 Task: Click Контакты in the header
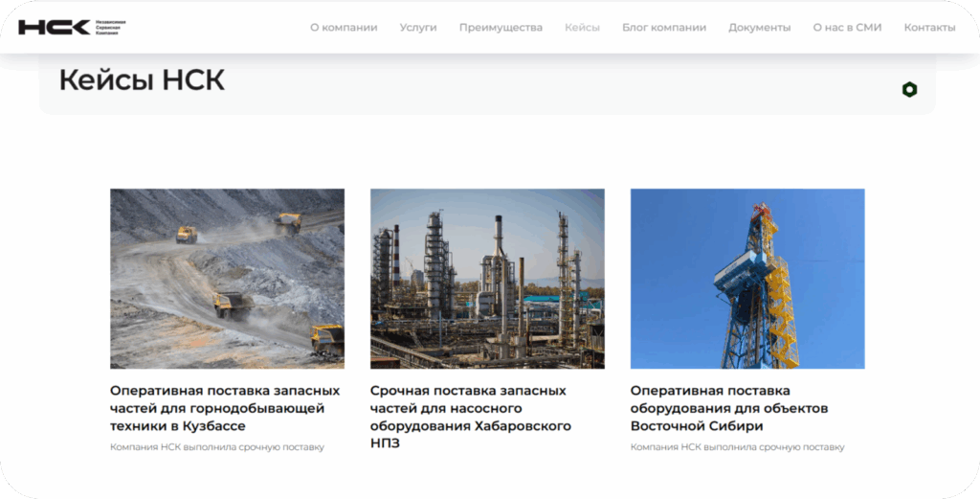pos(929,28)
